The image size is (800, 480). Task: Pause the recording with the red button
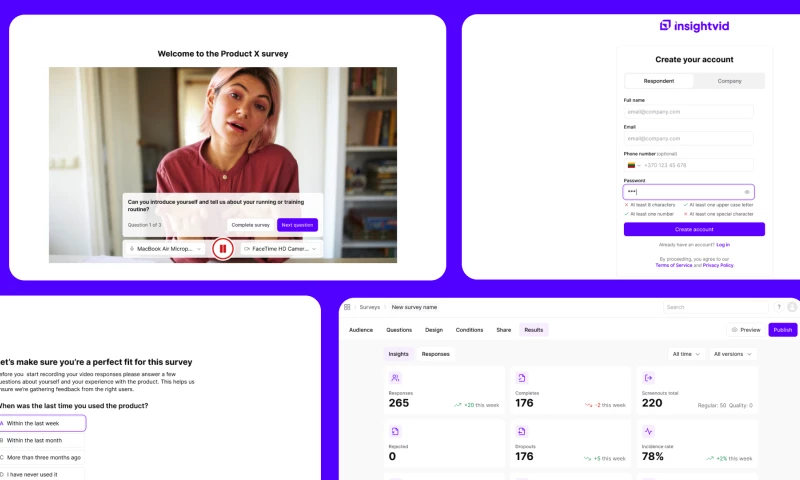222,249
